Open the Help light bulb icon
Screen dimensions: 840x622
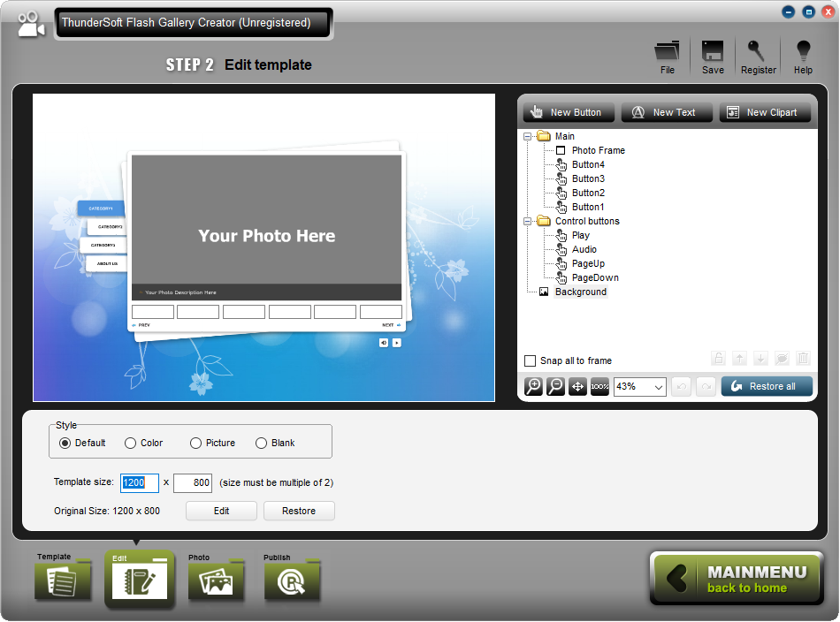coord(803,57)
